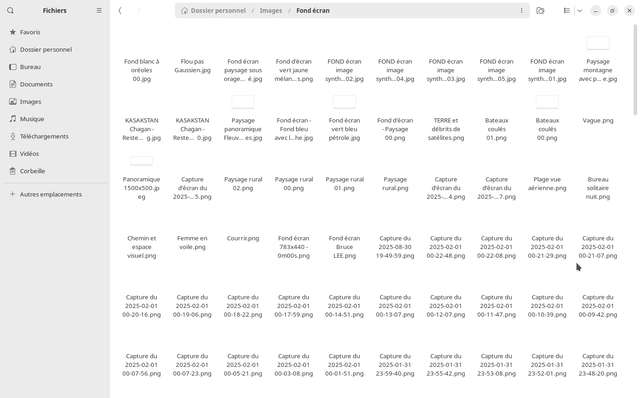
Task: Open Téléchargements in sidebar
Action: coord(55,136)
